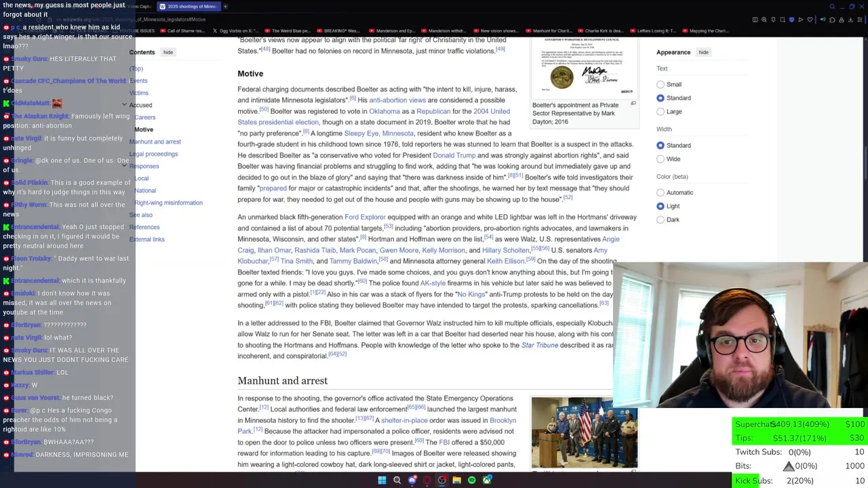The image size is (868, 488).
Task: Collapse the Accused section in Contents
Action: (124, 105)
